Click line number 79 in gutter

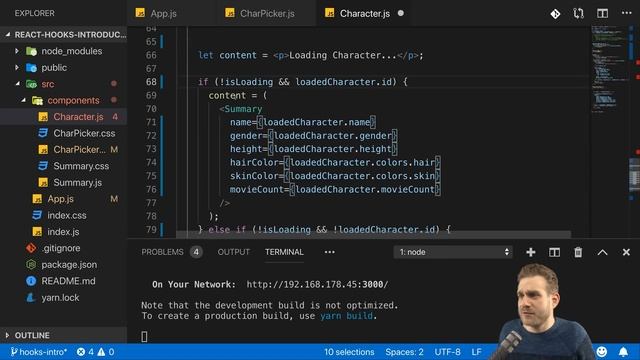click(151, 229)
